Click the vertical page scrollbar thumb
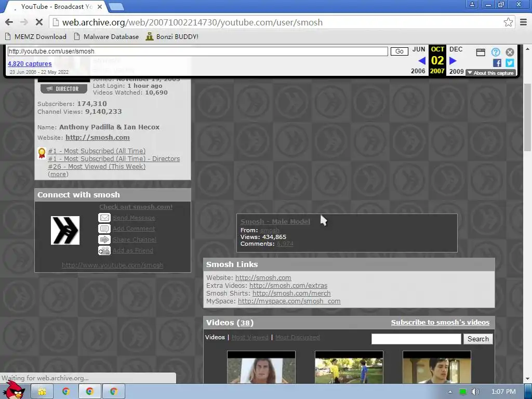The height and width of the screenshot is (399, 532). click(x=527, y=117)
